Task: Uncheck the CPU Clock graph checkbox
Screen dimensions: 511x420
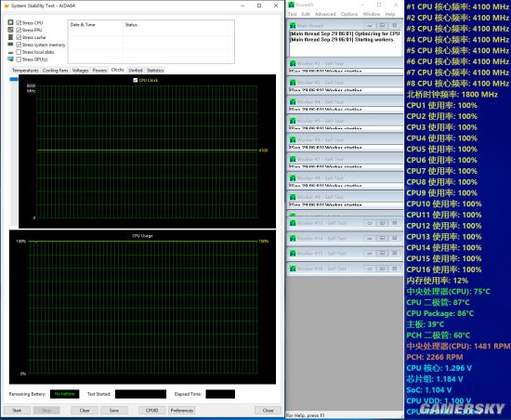Action: tap(136, 80)
